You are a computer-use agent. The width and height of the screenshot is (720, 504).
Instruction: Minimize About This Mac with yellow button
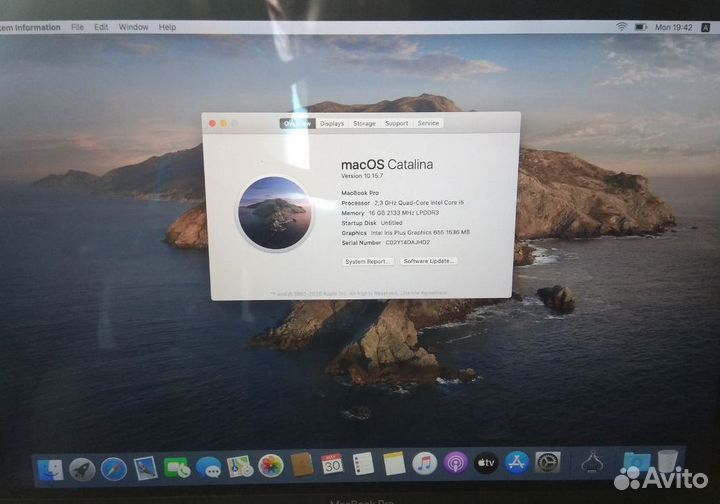coord(224,123)
